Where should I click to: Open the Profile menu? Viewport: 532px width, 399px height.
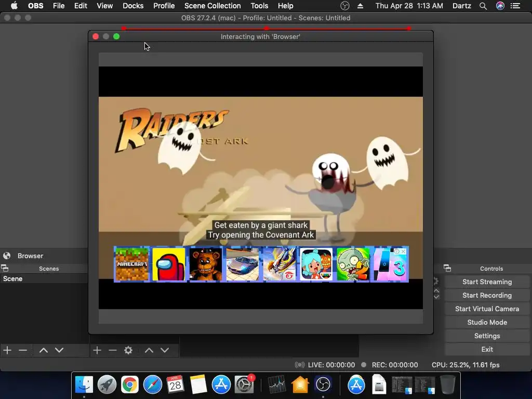click(x=164, y=6)
